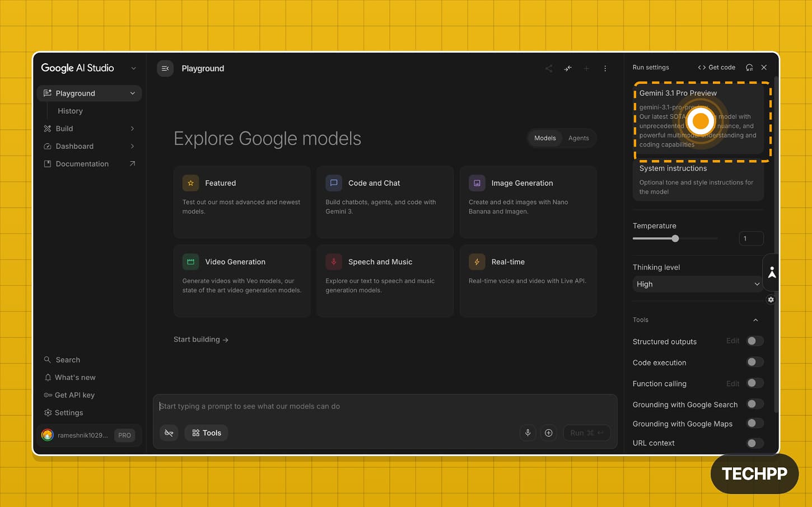
Task: Open the Video Generation card
Action: tap(242, 281)
